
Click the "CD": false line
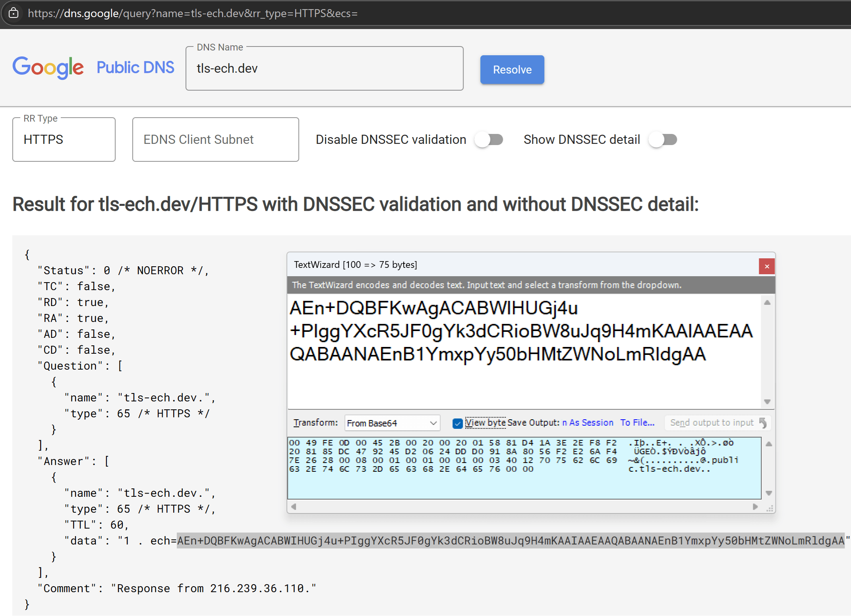[x=77, y=350]
